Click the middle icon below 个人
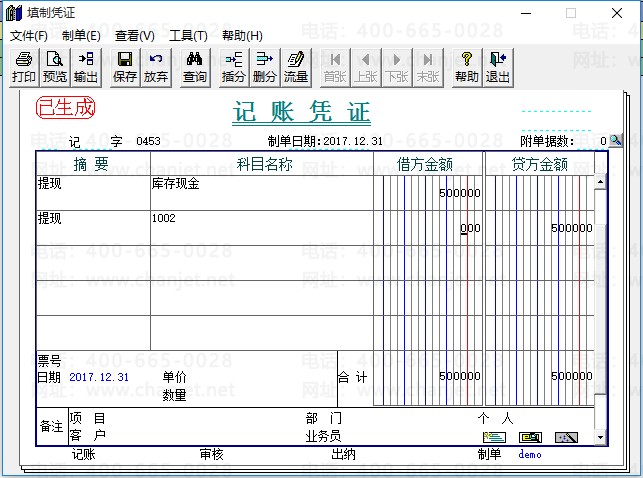 (530, 437)
